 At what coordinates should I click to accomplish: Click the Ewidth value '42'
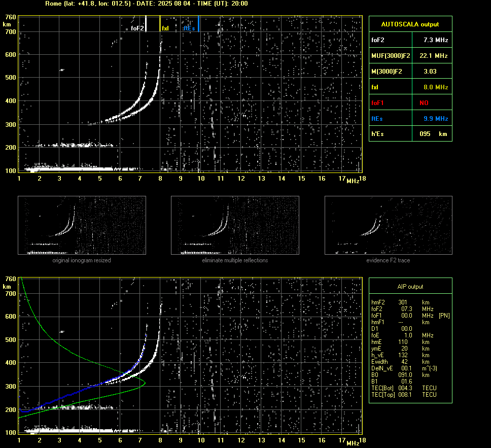(404, 362)
